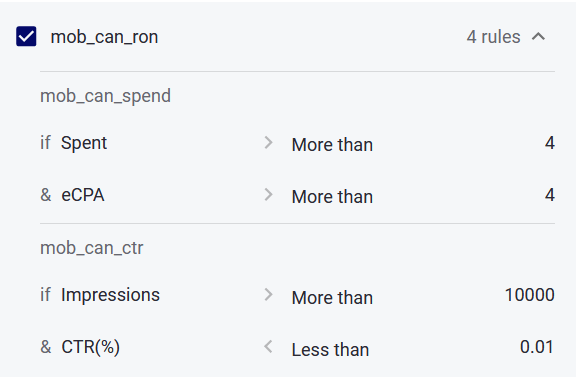
Task: Collapse the 4 rules chevron
Action: [x=539, y=37]
